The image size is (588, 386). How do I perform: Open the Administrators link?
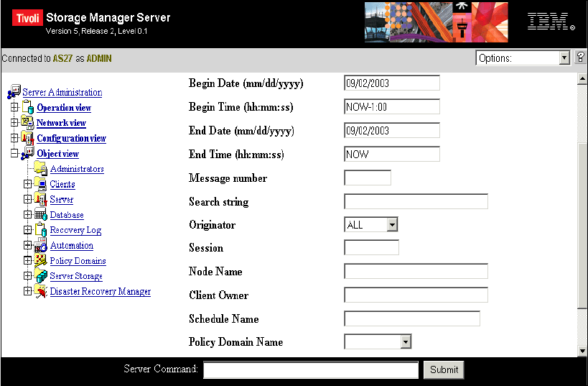pyautogui.click(x=77, y=169)
